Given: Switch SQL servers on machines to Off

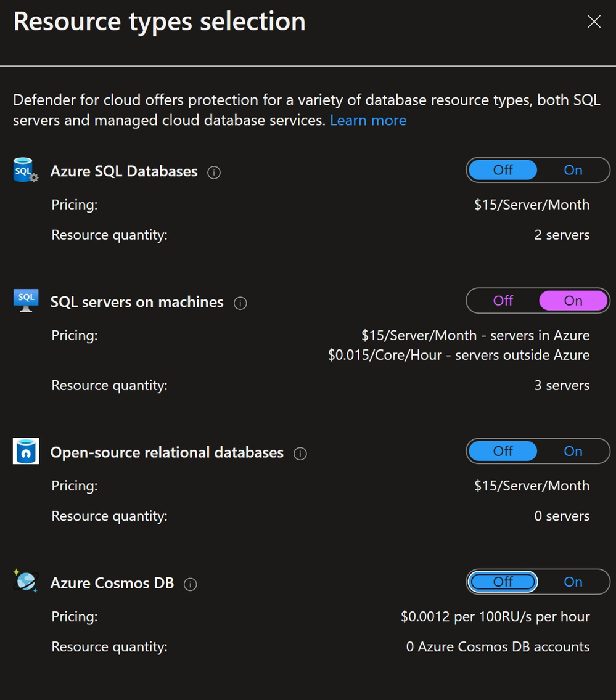Looking at the screenshot, I should [x=503, y=301].
